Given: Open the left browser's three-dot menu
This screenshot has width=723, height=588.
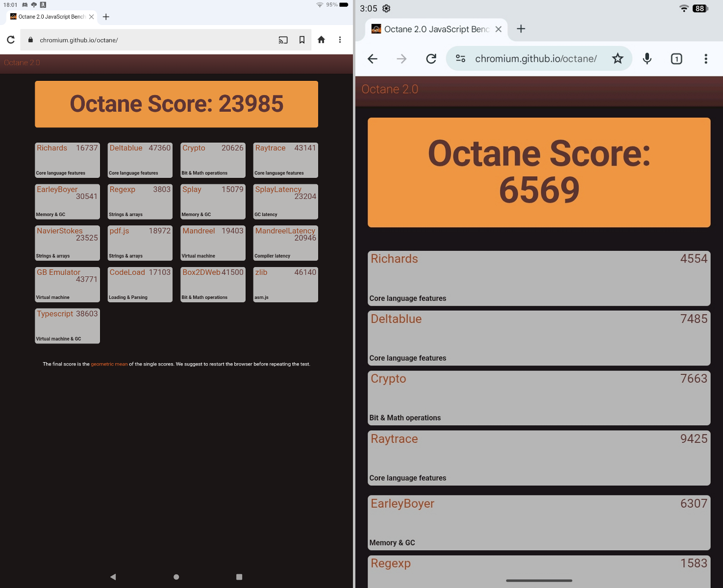Looking at the screenshot, I should (x=340, y=40).
